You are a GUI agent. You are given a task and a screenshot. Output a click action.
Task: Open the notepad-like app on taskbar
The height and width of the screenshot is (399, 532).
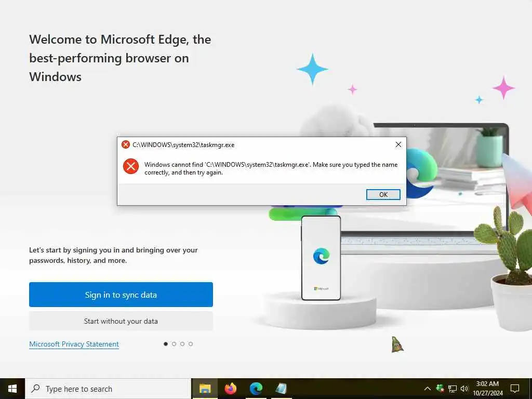pyautogui.click(x=281, y=389)
